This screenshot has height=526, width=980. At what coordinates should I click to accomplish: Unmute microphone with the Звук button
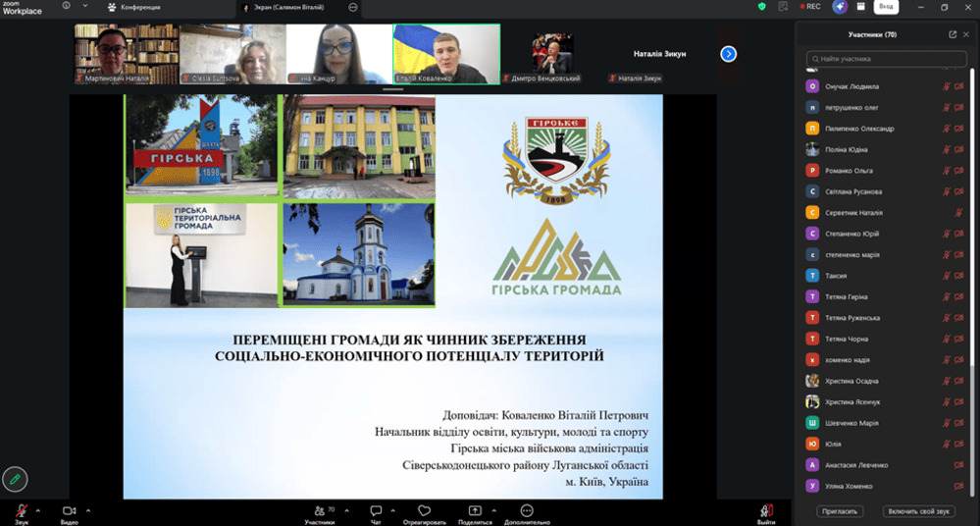[21, 511]
